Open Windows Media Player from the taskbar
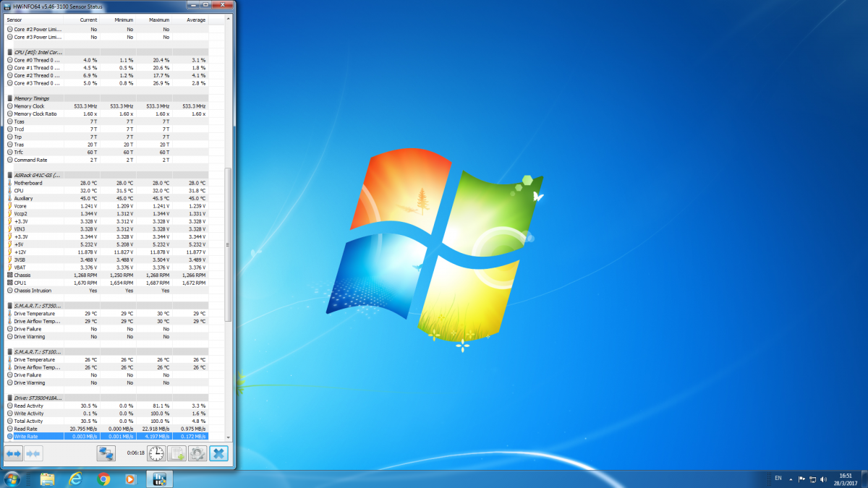Viewport: 868px width, 488px height. coord(130,479)
